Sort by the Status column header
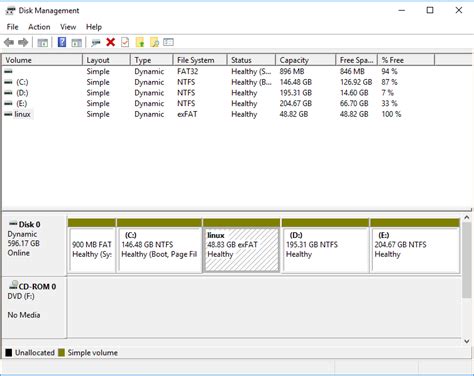474x376 pixels. (251, 60)
